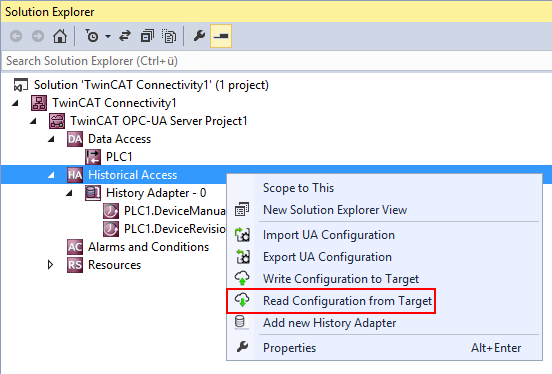Screen dimensions: 552x374
Task: Click Sync with Active Document icon
Action: pos(125,36)
